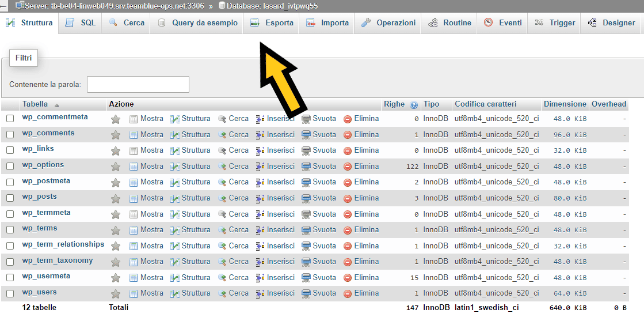Screen dimensions: 644x321
Task: Click the Dimensione column header
Action: (x=565, y=104)
